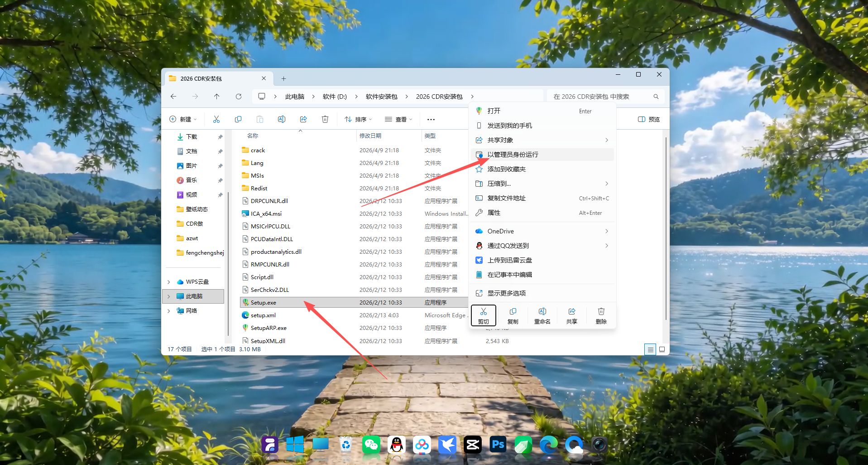This screenshot has width=868, height=465.
Task: Click the 软件安装包 breadcrumb link
Action: pyautogui.click(x=382, y=97)
